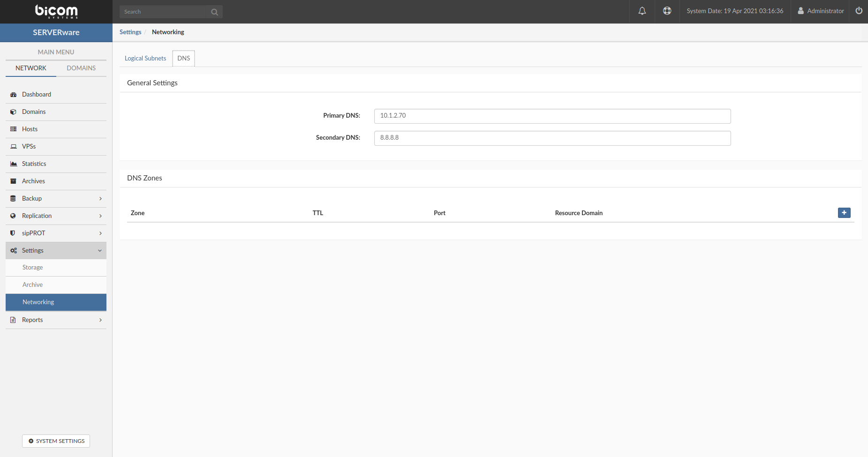Open the VPSs section
868x457 pixels.
(x=29, y=146)
